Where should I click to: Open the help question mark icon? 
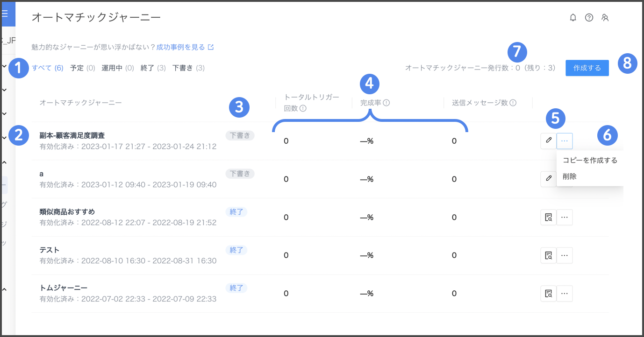589,18
